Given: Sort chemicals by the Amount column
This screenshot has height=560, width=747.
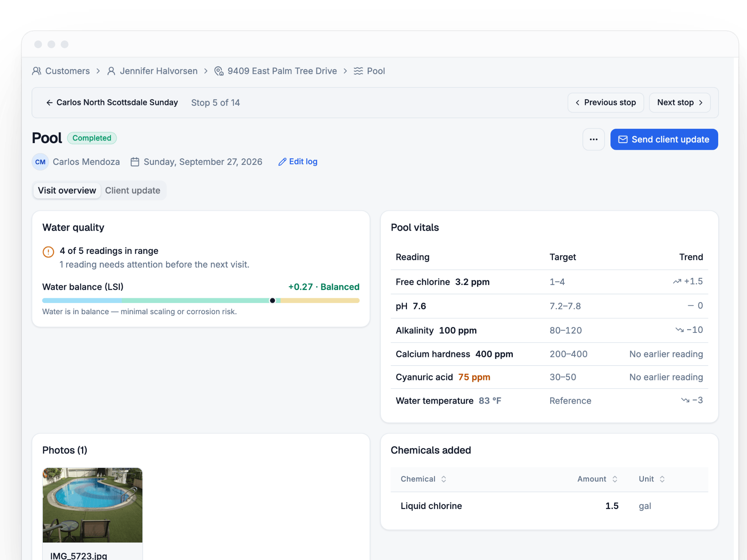Looking at the screenshot, I should [x=597, y=479].
